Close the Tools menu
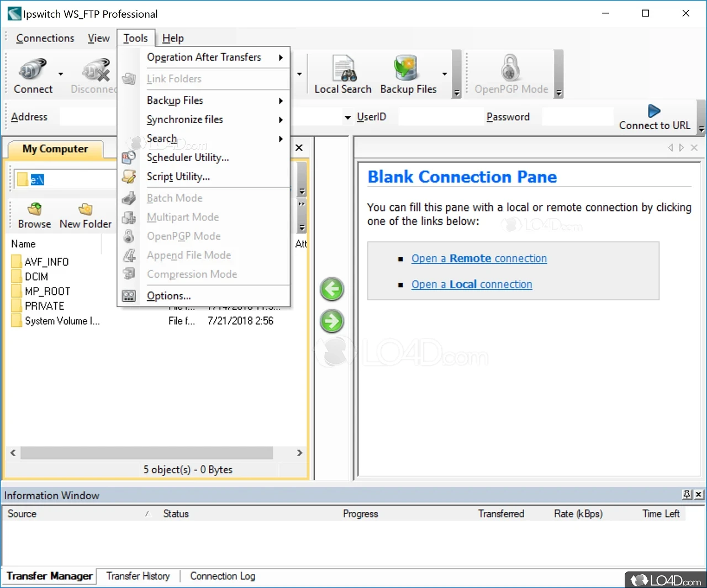This screenshot has height=588, width=707. coord(136,38)
